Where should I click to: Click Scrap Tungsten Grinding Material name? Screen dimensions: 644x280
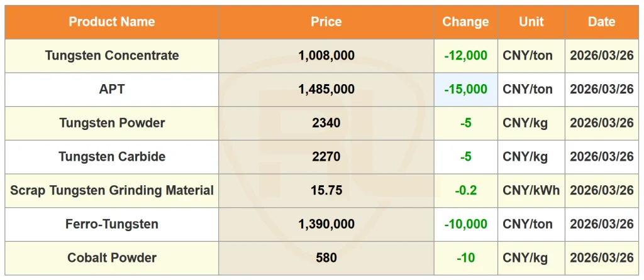pos(112,190)
